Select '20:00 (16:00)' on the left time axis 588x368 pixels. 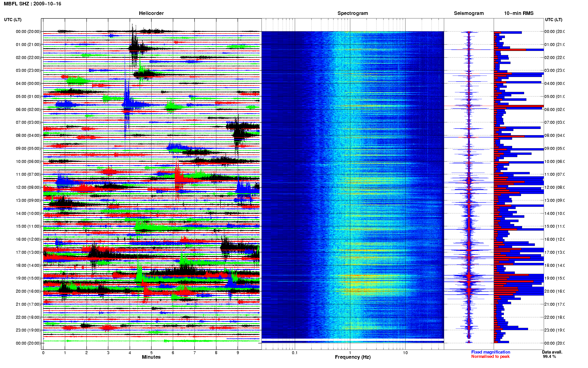(28, 291)
